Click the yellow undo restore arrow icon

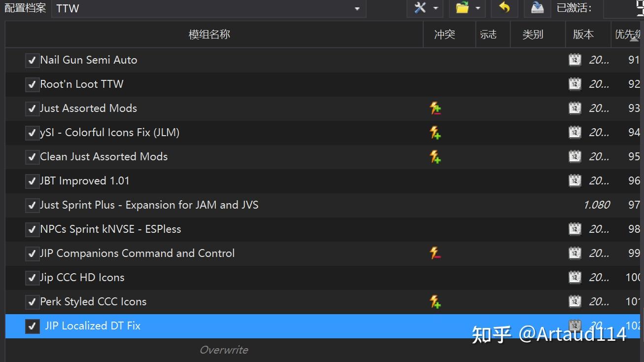(x=504, y=8)
